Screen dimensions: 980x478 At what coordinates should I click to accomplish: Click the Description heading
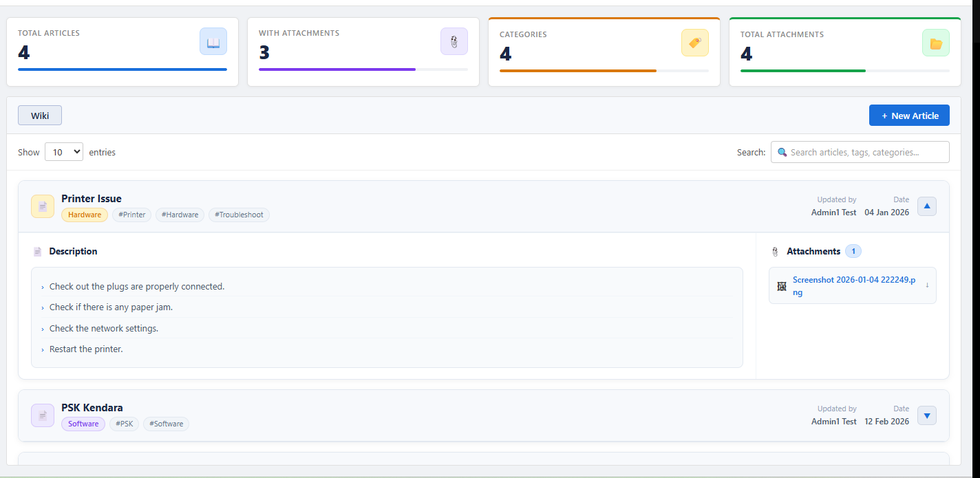(x=73, y=252)
